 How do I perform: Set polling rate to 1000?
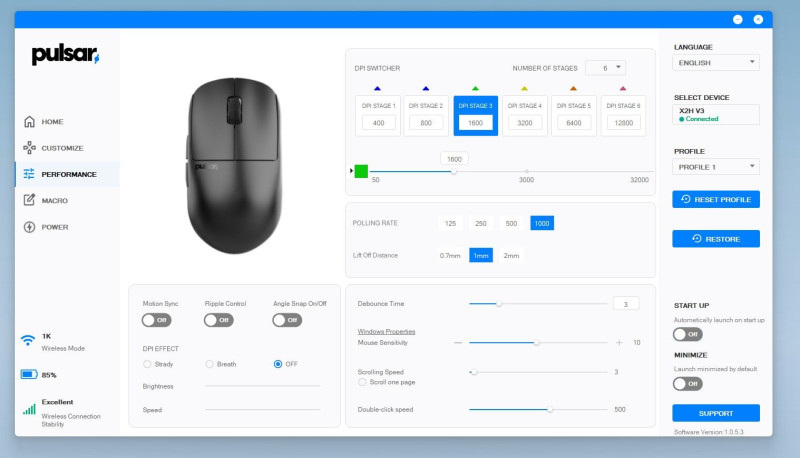coord(542,223)
